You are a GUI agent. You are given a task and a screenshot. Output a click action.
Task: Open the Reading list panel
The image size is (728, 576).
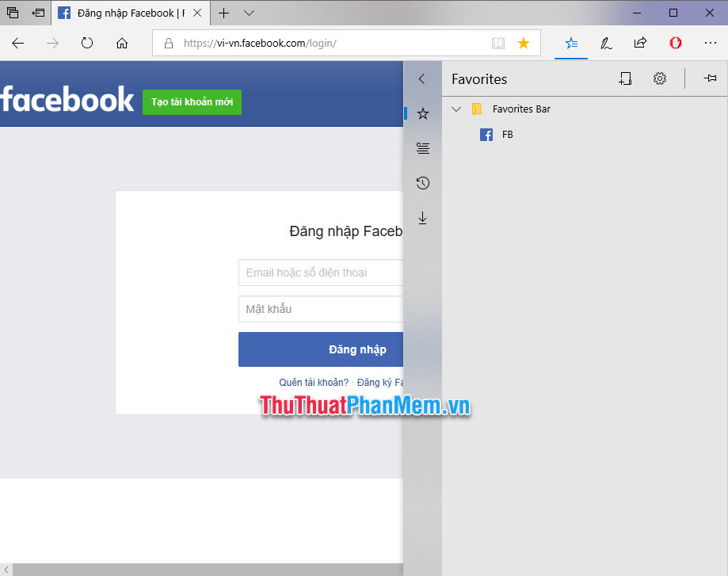coord(422,148)
